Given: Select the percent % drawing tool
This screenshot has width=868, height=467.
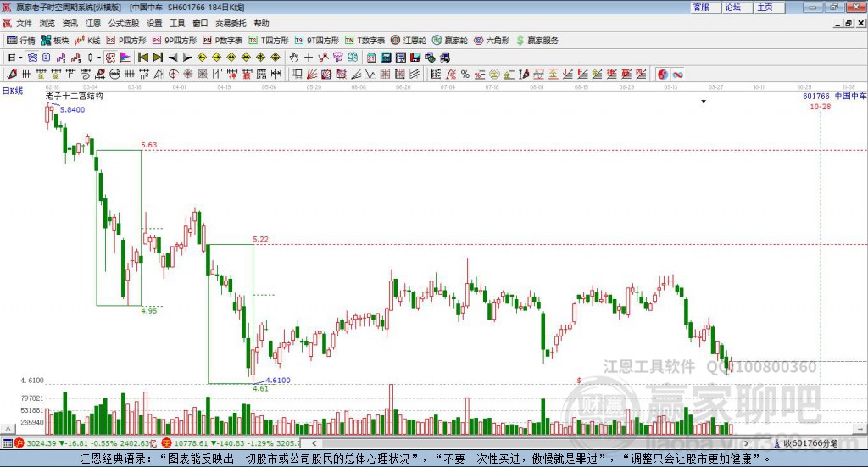Looking at the screenshot, I should point(465,74).
